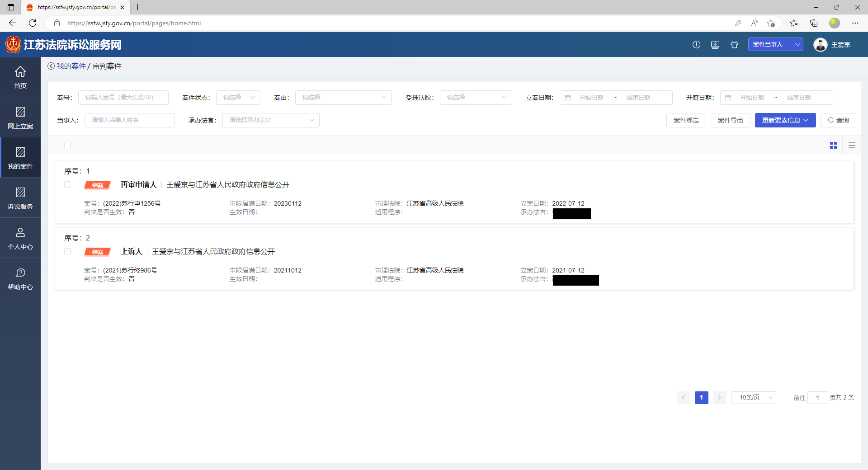
Task: Toggle the select-all checkbox above case list
Action: 67,145
